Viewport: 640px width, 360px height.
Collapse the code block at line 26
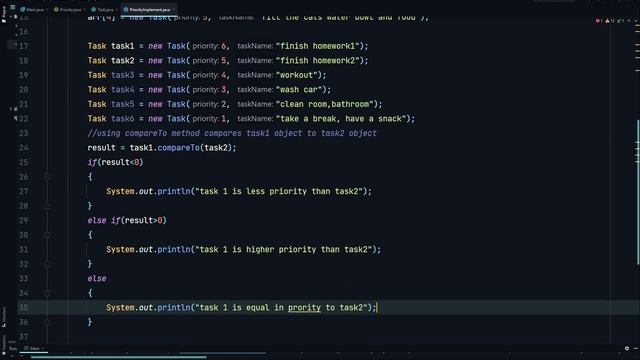[47, 177]
